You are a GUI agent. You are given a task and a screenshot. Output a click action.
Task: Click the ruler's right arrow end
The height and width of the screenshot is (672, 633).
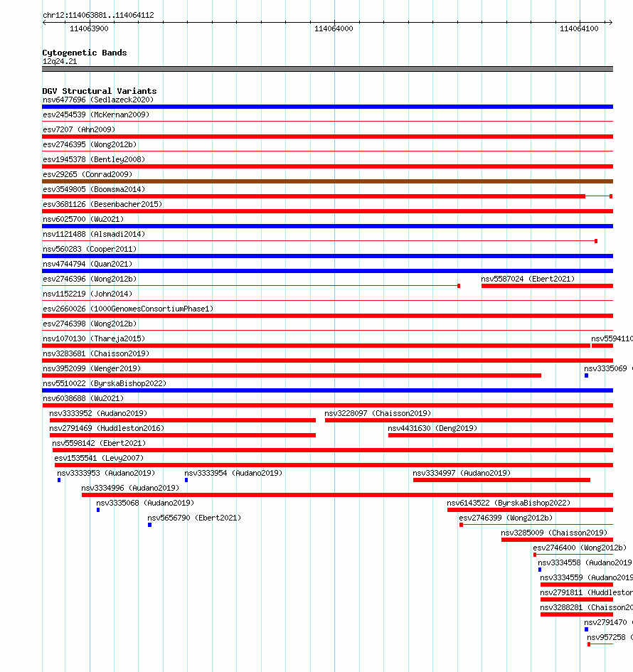pyautogui.click(x=610, y=22)
